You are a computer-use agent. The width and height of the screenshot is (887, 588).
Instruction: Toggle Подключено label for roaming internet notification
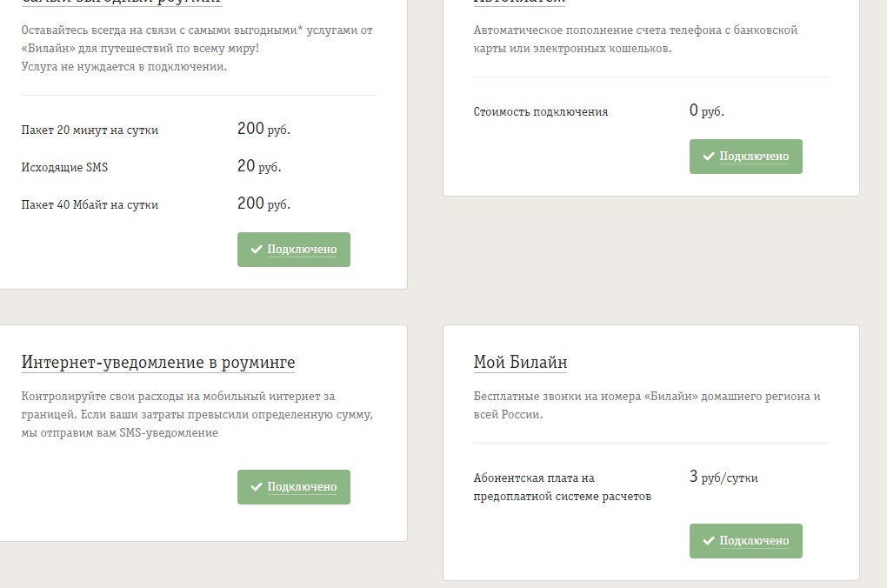302,487
